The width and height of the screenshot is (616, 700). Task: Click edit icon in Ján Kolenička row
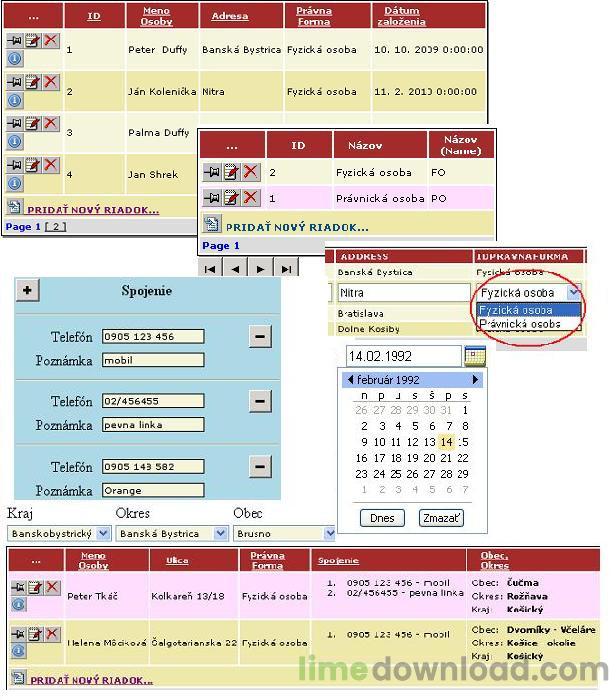(33, 82)
